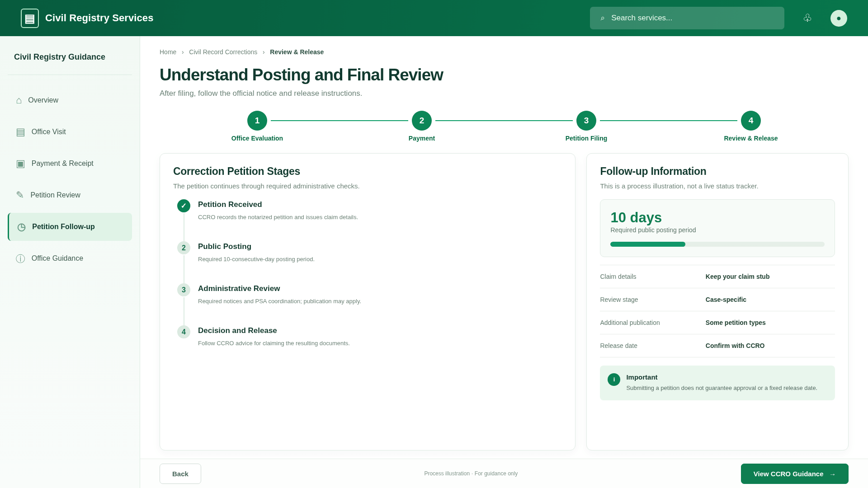The width and height of the screenshot is (868, 488).
Task: Click the Petition Review pencil icon
Action: click(x=20, y=195)
